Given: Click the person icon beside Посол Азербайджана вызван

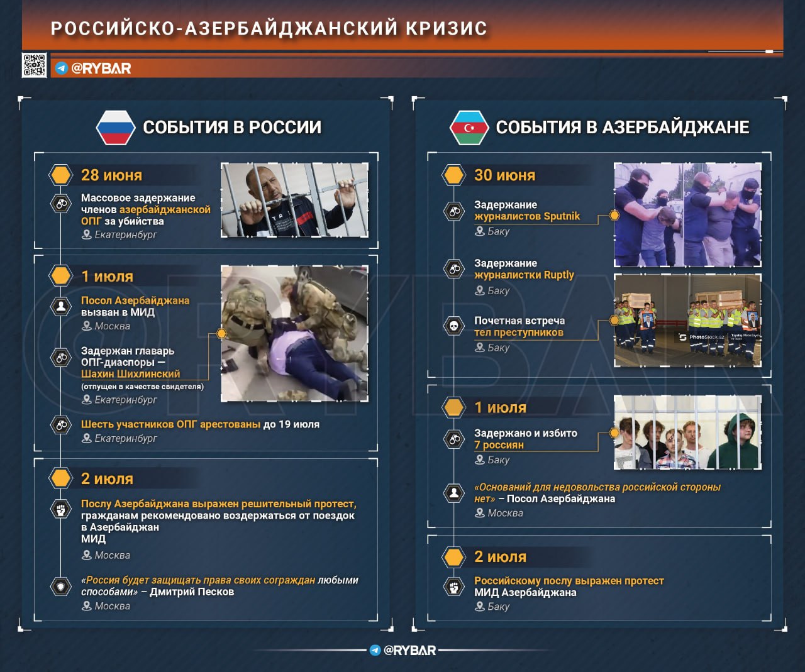Looking at the screenshot, I should [61, 306].
